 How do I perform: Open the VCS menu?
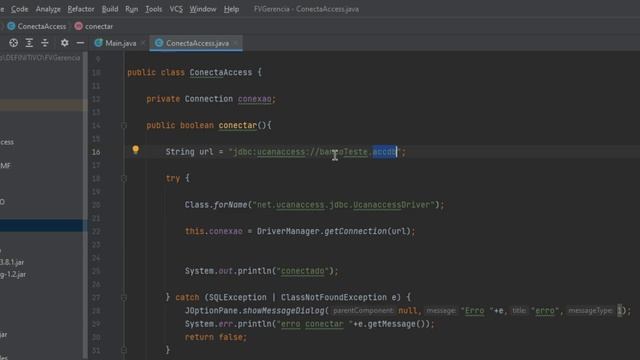point(176,9)
